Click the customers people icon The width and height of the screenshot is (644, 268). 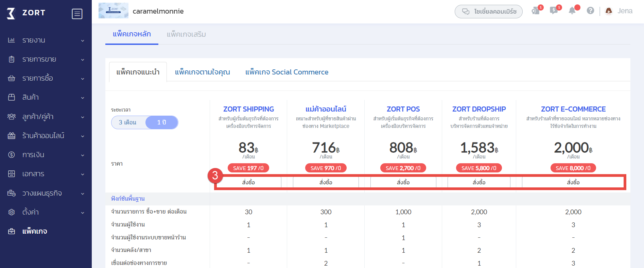click(12, 117)
